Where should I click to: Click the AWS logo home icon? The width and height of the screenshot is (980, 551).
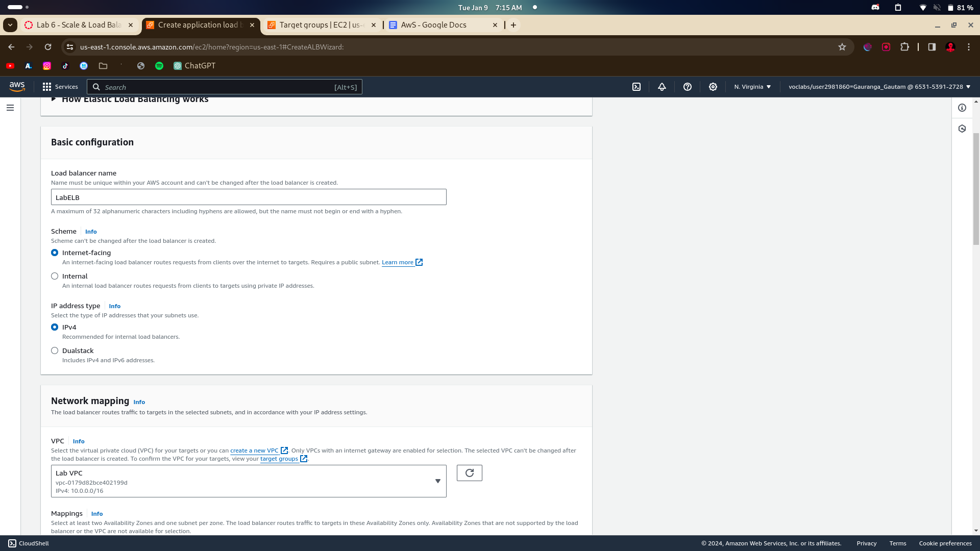(17, 87)
